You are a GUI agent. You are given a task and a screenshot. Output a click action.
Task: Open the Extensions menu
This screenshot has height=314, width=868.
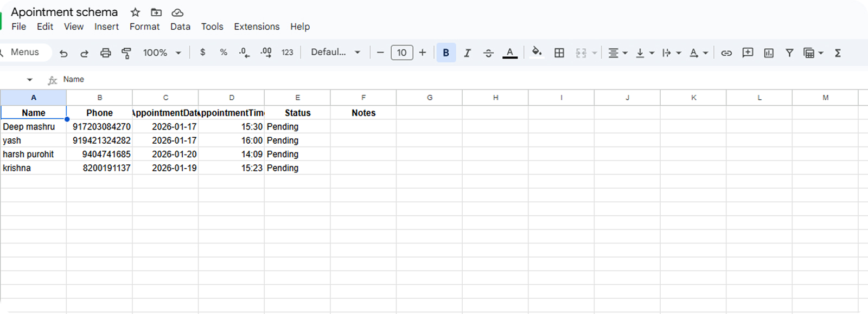coord(257,27)
